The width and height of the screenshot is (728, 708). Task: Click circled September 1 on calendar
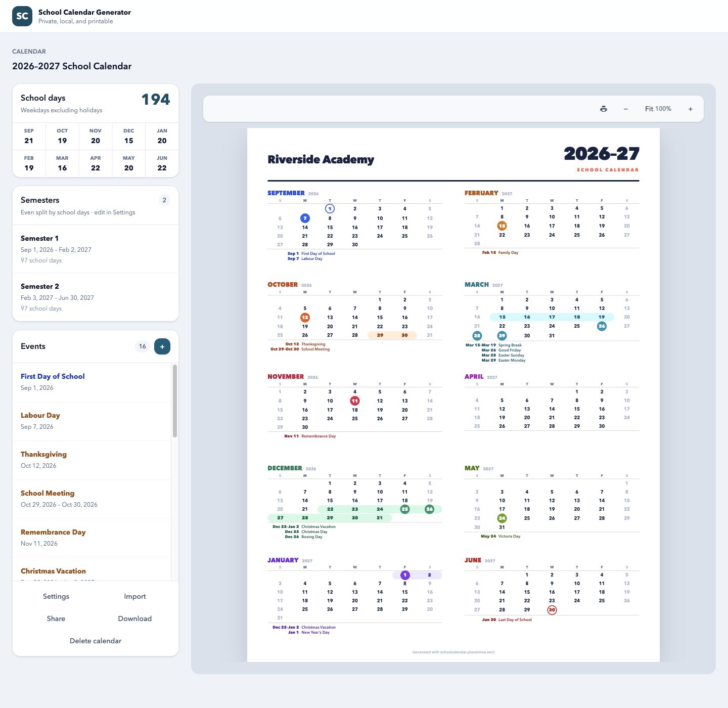(x=330, y=208)
